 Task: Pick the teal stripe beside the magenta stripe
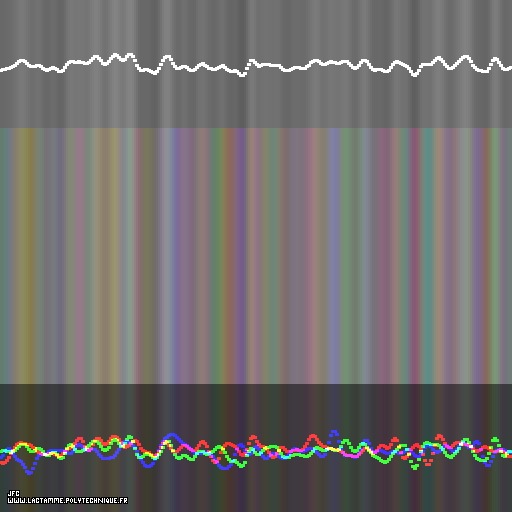[x=427, y=256]
